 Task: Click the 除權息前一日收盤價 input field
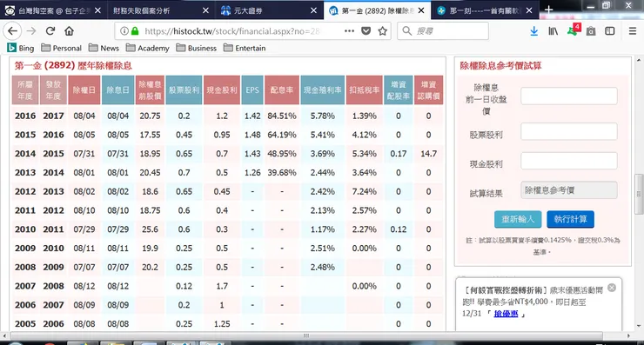[569, 96]
